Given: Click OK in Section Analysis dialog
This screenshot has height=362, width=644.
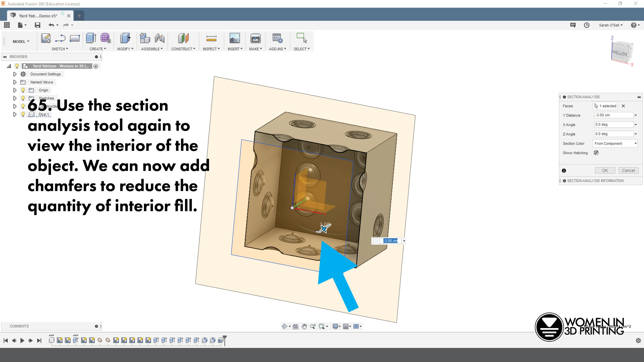Looking at the screenshot, I should (x=605, y=170).
